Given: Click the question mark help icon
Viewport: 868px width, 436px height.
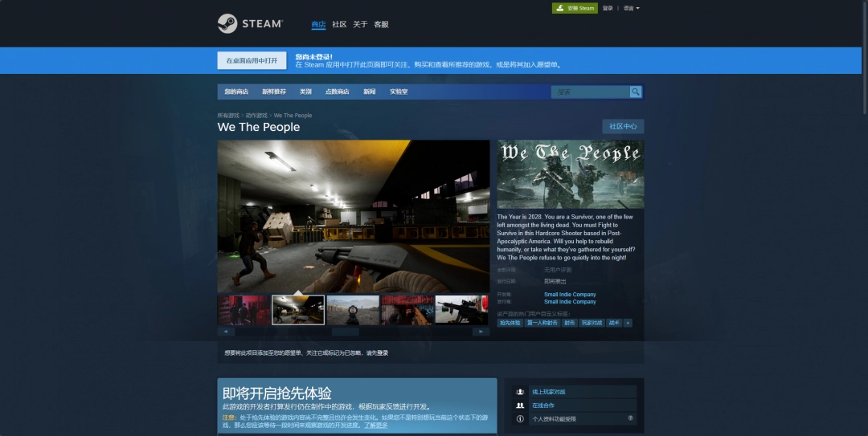Looking at the screenshot, I should (630, 418).
